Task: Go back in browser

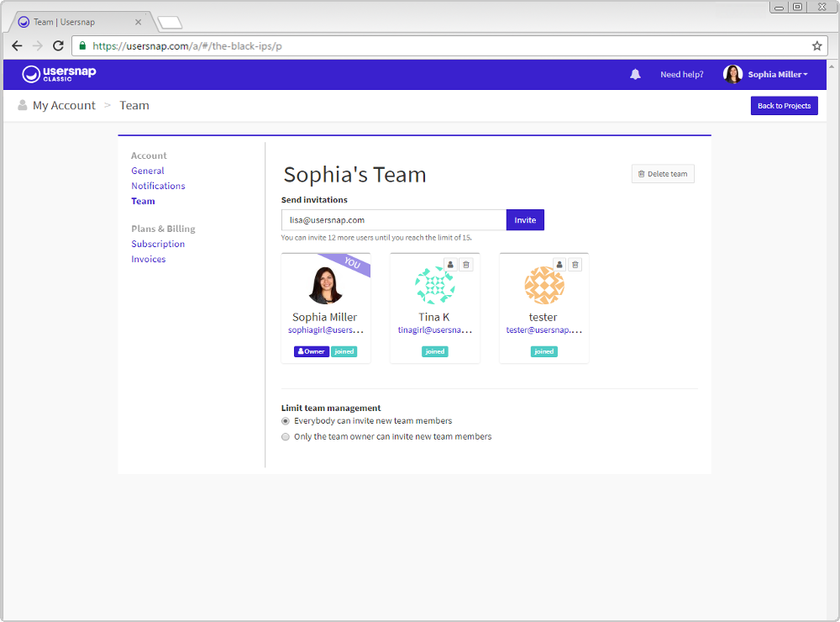Action: coord(17,46)
